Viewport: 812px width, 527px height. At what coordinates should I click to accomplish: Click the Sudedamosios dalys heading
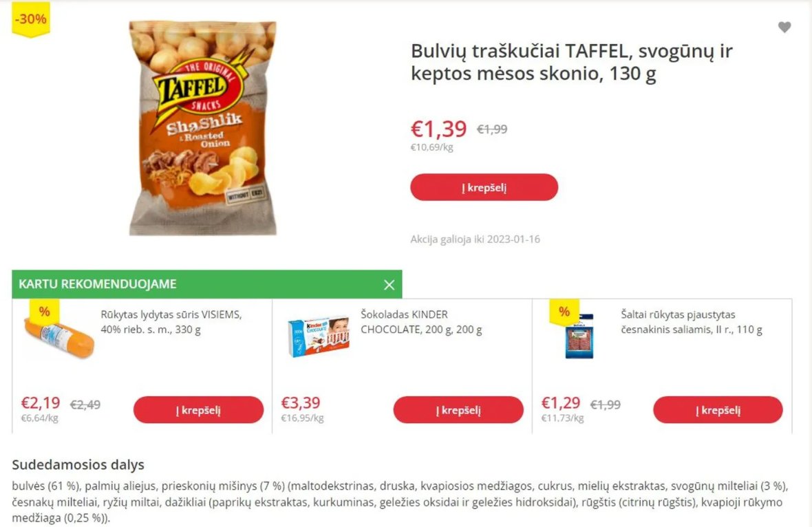[x=78, y=464]
